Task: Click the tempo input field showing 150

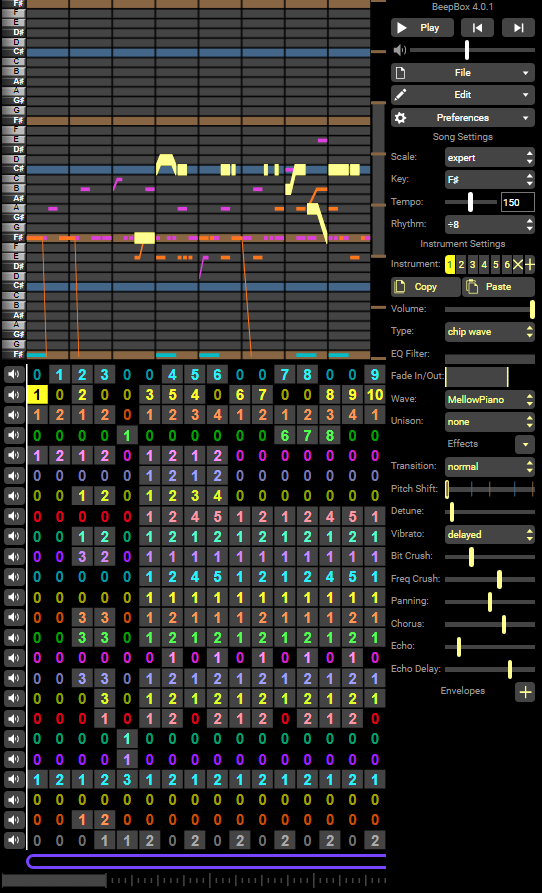Action: 518,202
